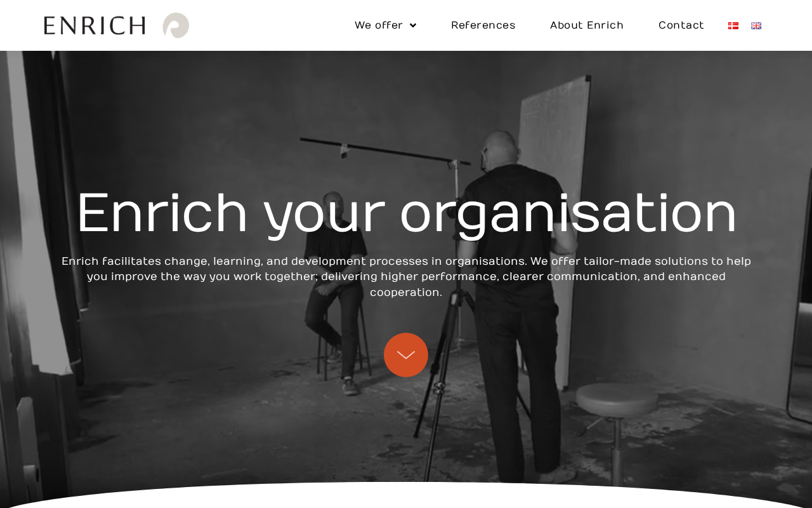Expand the We offer dropdown chevron
Image resolution: width=812 pixels, height=508 pixels.
click(413, 25)
